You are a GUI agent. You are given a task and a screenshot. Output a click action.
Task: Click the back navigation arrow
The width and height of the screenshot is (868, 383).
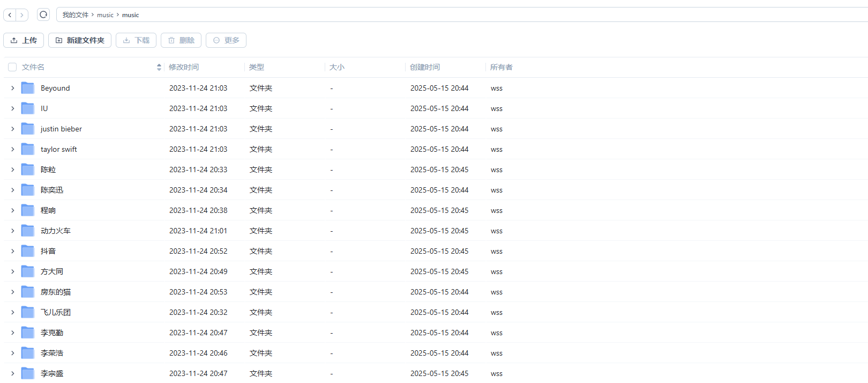pos(10,15)
